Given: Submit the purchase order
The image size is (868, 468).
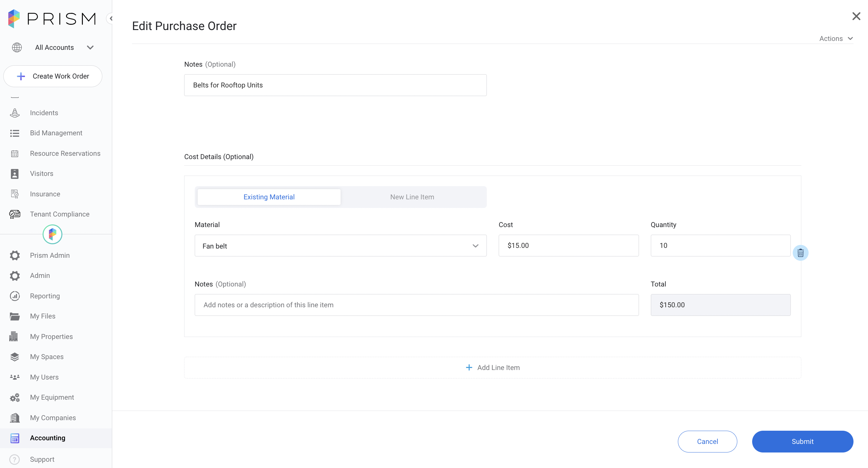Looking at the screenshot, I should 802,441.
